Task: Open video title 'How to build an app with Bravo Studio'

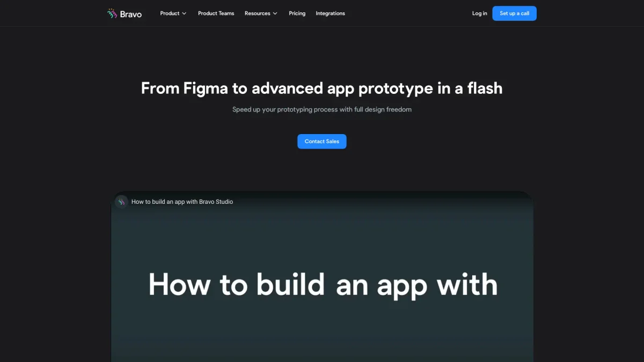Action: tap(182, 202)
